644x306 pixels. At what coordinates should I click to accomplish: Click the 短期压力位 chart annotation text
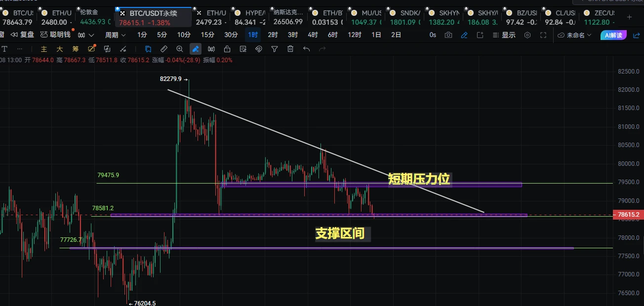pyautogui.click(x=419, y=179)
